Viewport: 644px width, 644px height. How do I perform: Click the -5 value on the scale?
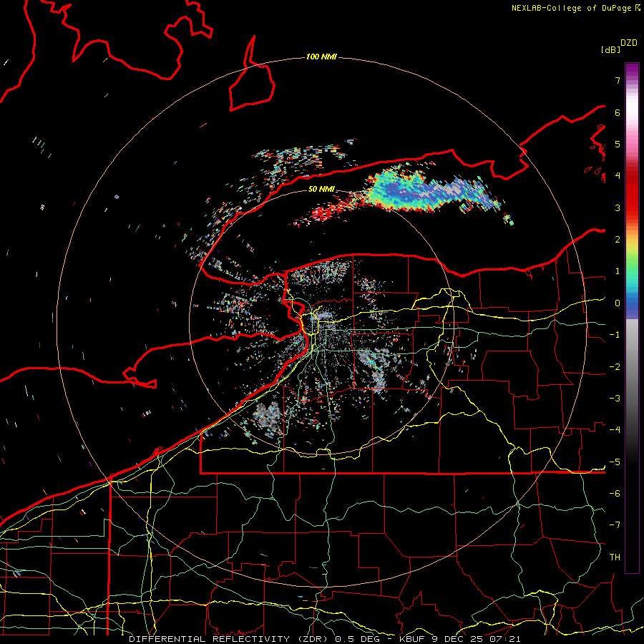(x=615, y=462)
